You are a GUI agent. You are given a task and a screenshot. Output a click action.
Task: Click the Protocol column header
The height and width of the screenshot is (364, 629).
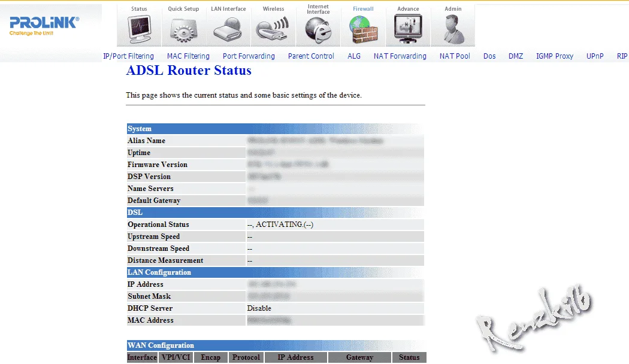click(246, 357)
